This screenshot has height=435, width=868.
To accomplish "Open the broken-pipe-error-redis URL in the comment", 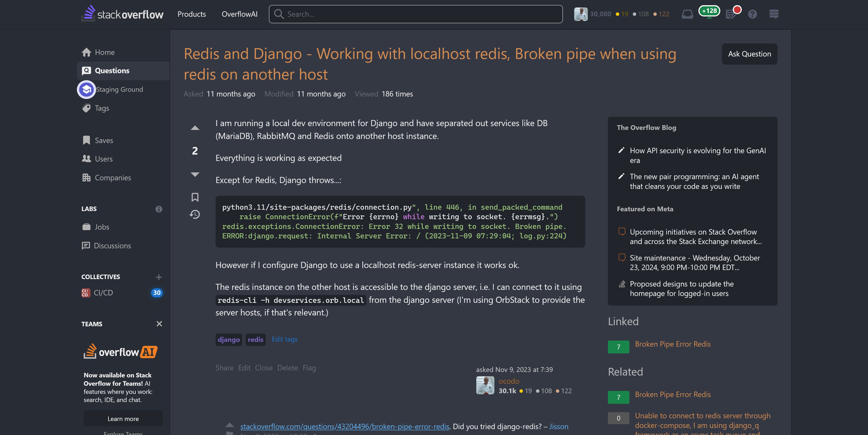I will coord(344,426).
